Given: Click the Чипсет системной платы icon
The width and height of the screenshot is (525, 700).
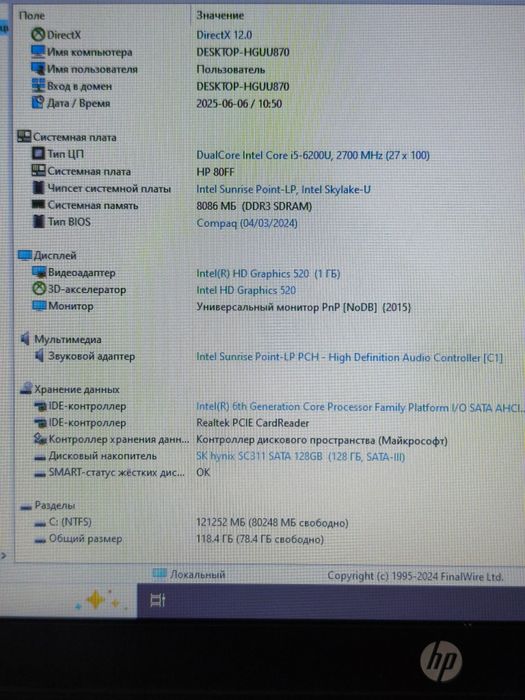Looking at the screenshot, I should tap(39, 188).
